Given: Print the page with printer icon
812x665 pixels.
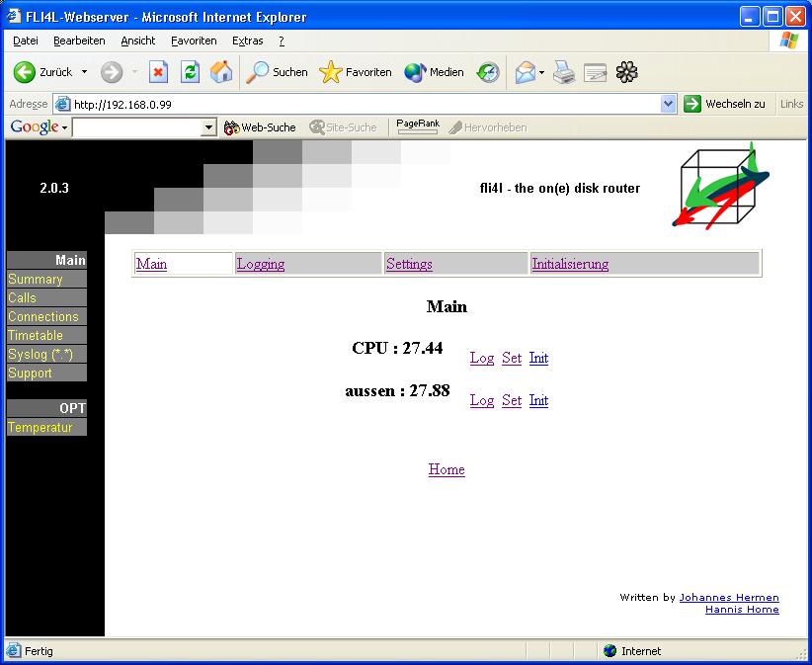Looking at the screenshot, I should pyautogui.click(x=563, y=72).
